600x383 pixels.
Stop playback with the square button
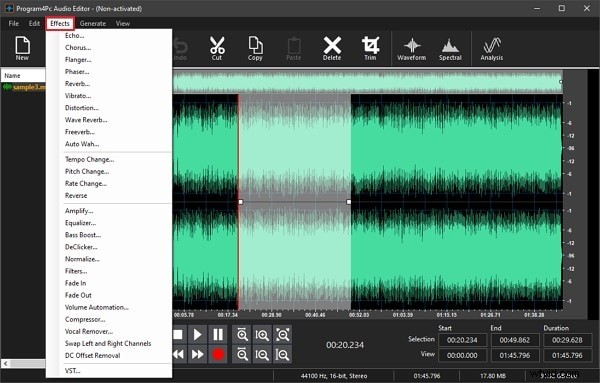(178, 335)
